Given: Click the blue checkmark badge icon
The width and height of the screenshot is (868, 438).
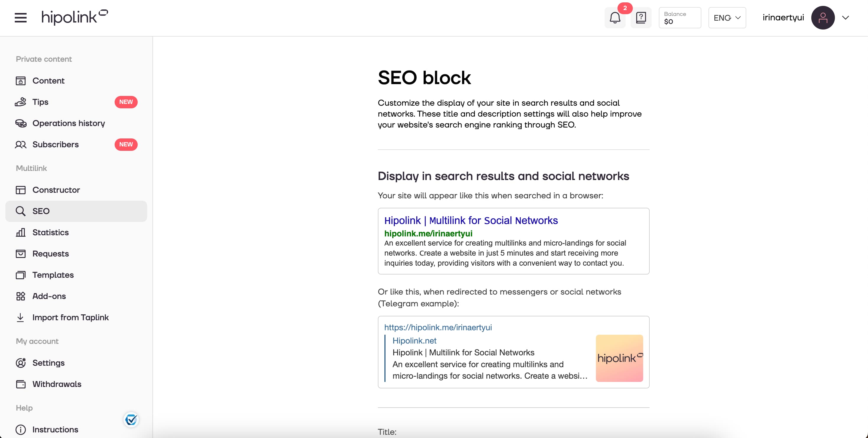Looking at the screenshot, I should pos(131,420).
